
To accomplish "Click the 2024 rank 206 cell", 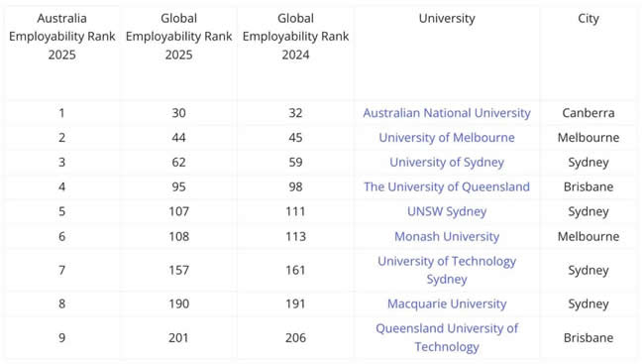I will coord(295,337).
